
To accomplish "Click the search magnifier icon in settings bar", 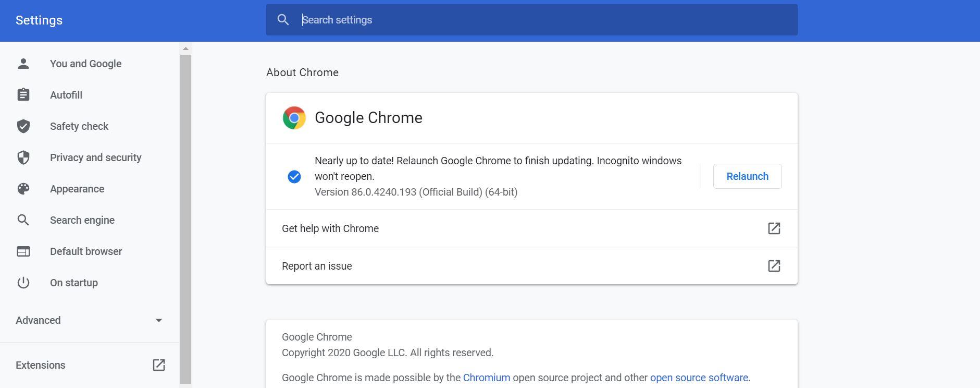I will coord(283,20).
